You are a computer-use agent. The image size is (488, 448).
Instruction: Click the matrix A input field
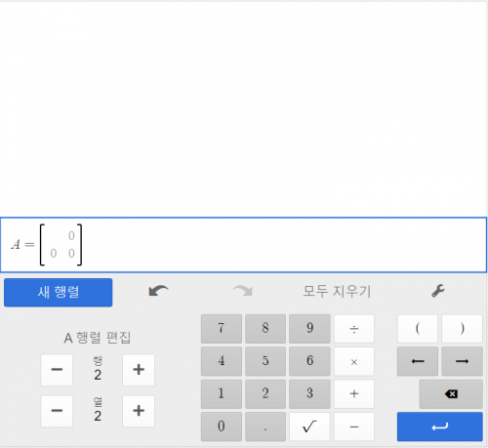[x=243, y=245]
